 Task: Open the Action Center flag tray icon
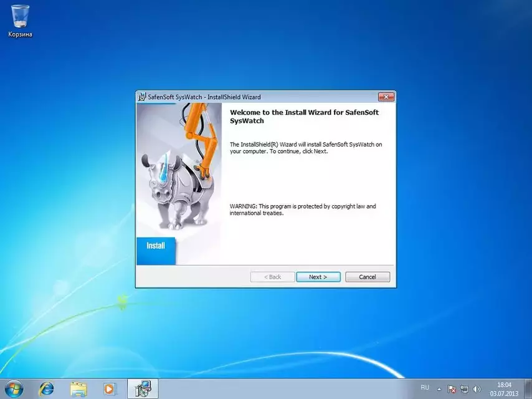tap(452, 389)
